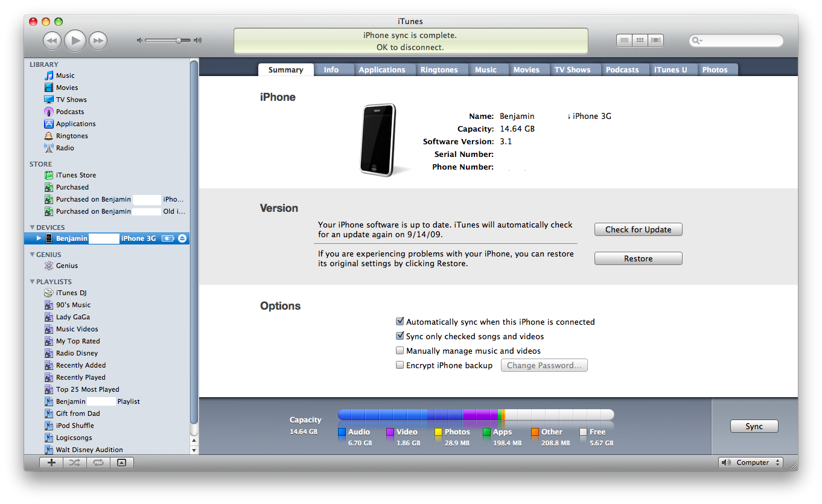
Task: Enable Encrypt iPhone backup
Action: click(400, 365)
